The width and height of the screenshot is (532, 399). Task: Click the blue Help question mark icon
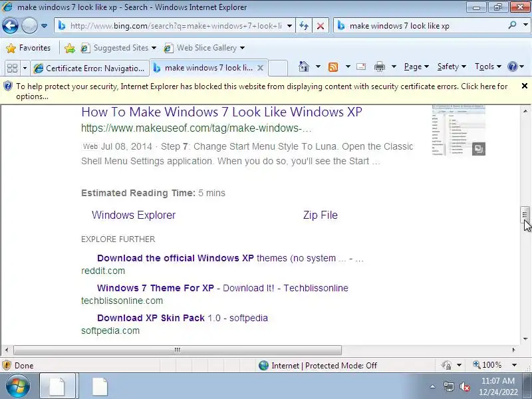(x=512, y=66)
